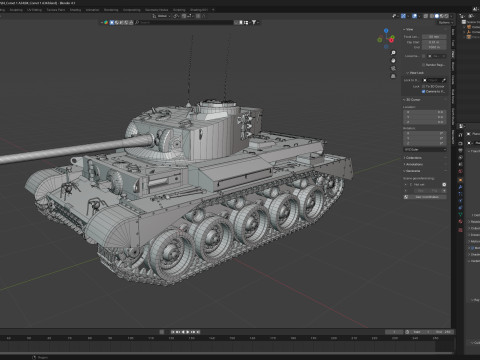The image size is (480, 360).
Task: Open the Tool tab in sidebar
Action: click(453, 43)
